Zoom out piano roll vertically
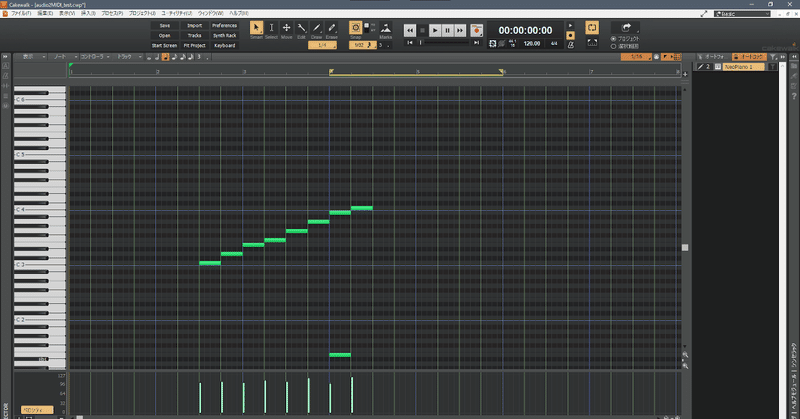 pyautogui.click(x=685, y=366)
